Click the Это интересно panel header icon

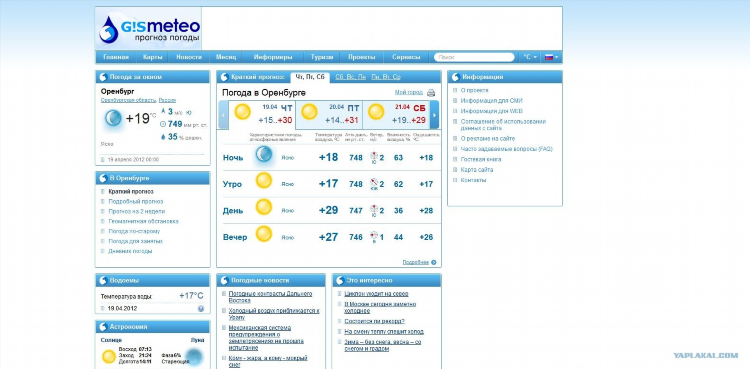click(340, 280)
